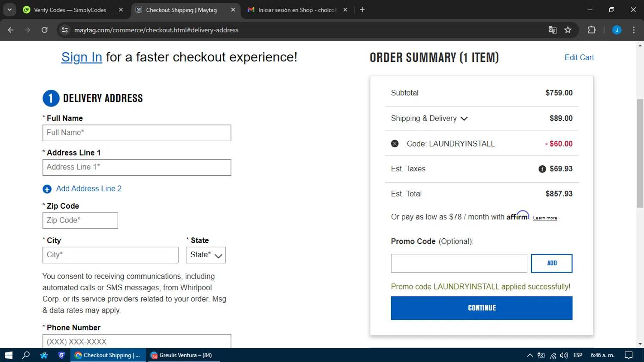Viewport: 644px width, 362px height.
Task: Switch to the Iniciar sesión en Shop tab
Action: [297, 10]
